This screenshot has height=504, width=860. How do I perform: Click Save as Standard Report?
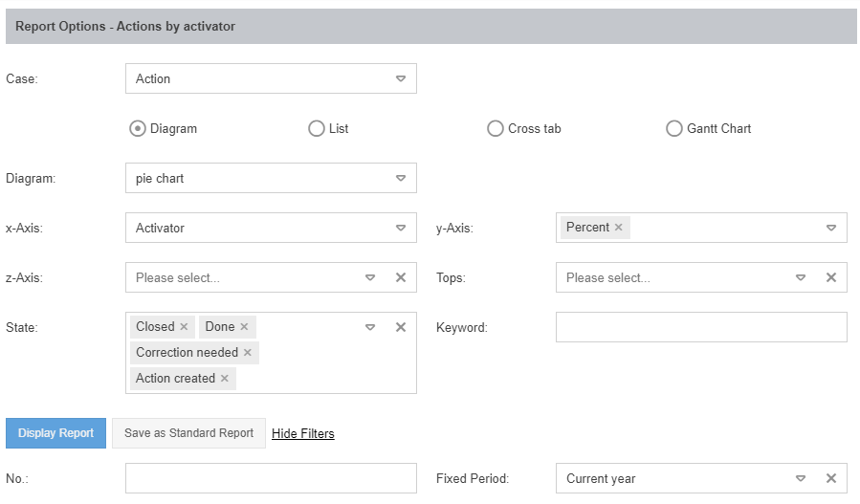point(188,433)
